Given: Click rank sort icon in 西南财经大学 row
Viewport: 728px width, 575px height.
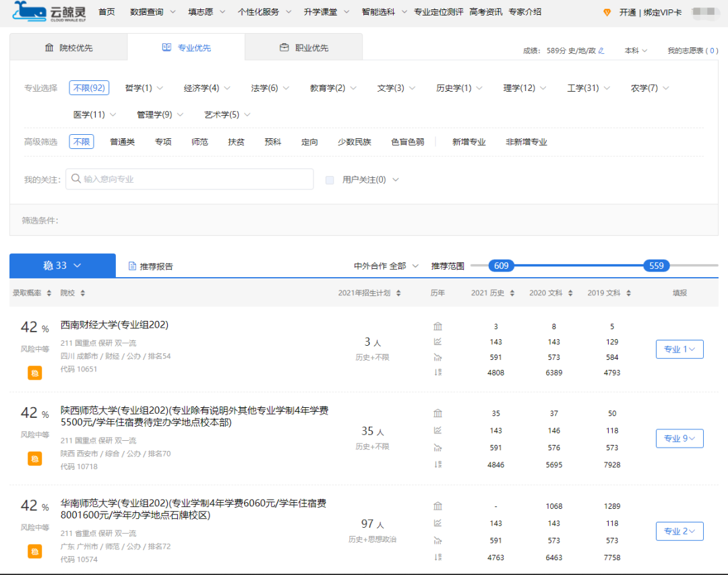Looking at the screenshot, I should [438, 373].
